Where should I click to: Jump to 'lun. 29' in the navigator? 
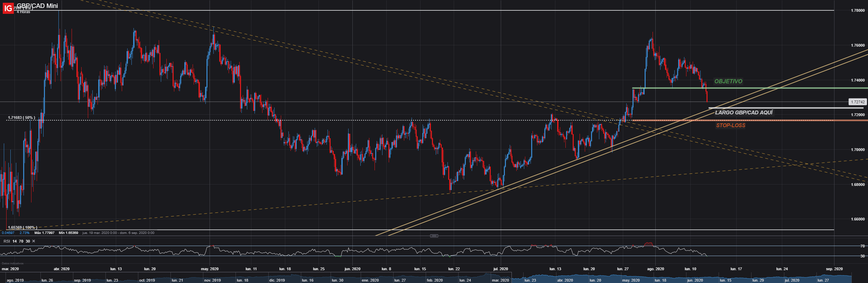coord(758,280)
